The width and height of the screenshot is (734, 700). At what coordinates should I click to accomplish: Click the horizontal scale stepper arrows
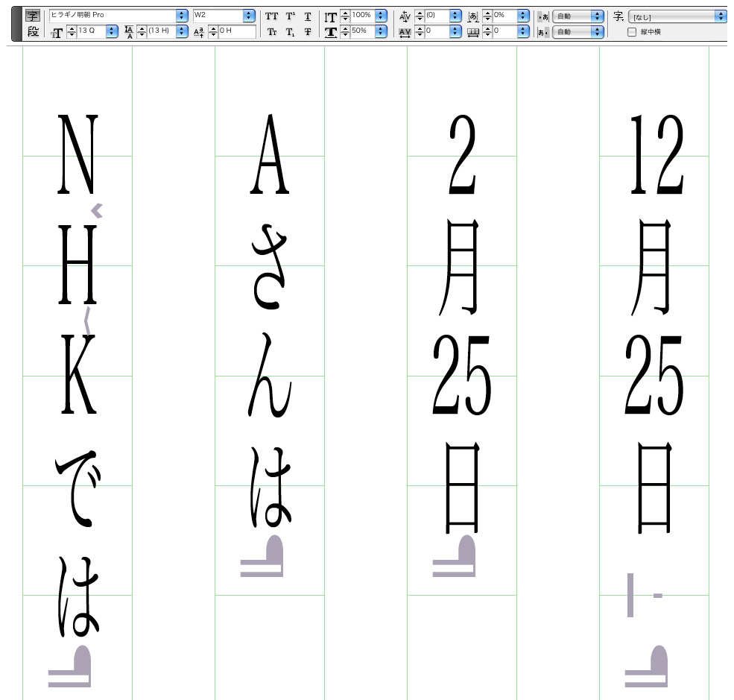tap(345, 32)
